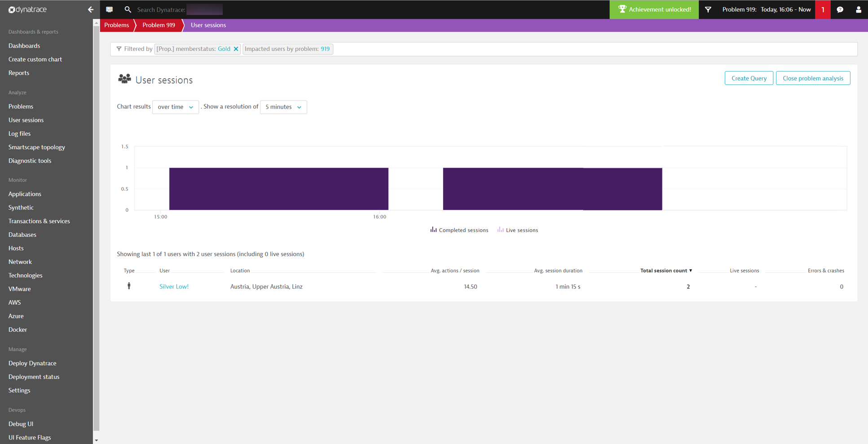This screenshot has width=868, height=444.
Task: Open AWS in sidebar
Action: pos(15,302)
